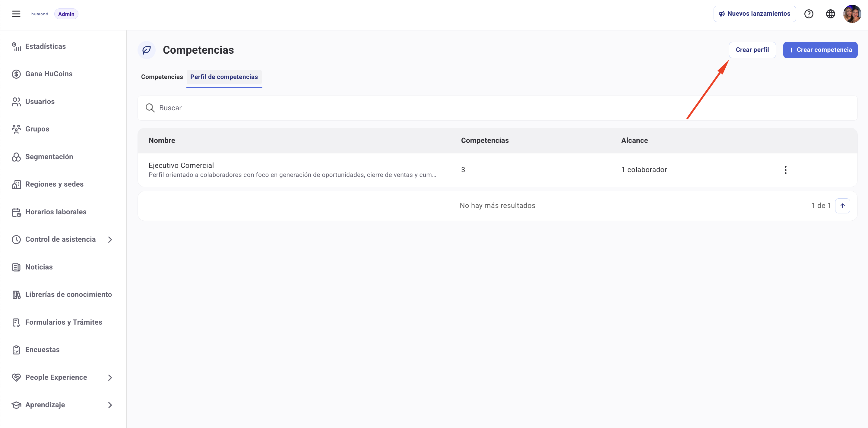The image size is (868, 428).
Task: Expand the People Experience section
Action: pos(109,377)
